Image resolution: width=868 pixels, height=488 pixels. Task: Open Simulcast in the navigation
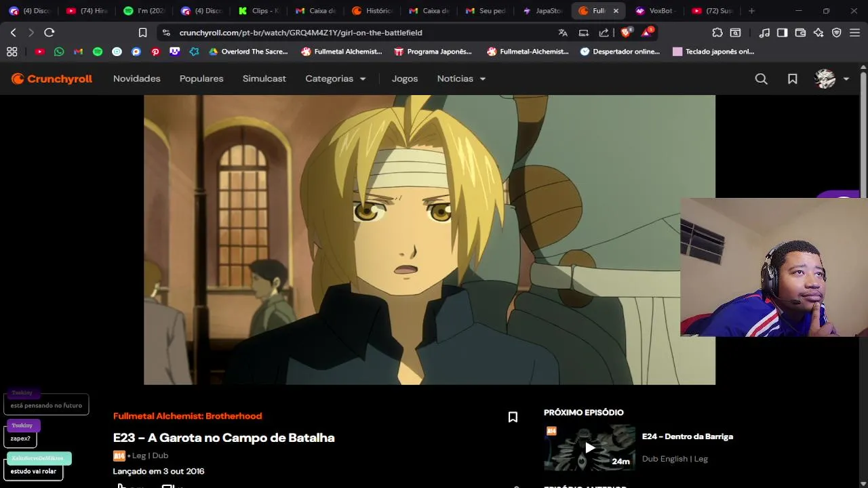tap(264, 79)
